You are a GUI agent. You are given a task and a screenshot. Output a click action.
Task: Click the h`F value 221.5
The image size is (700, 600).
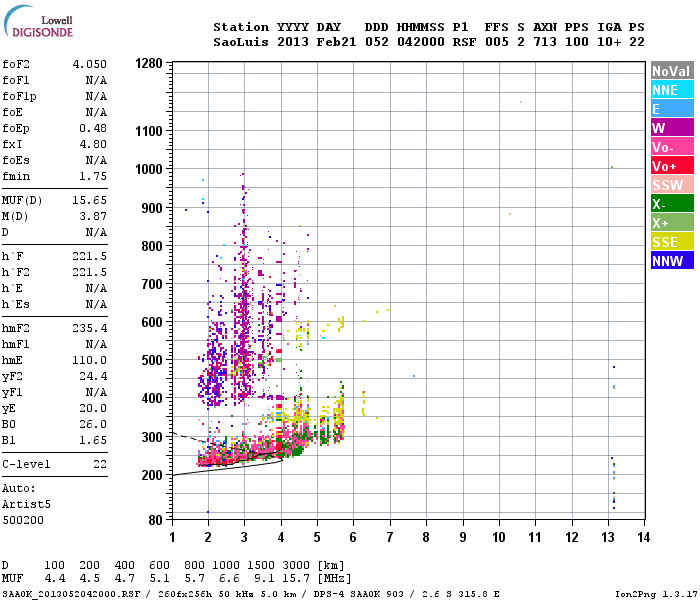click(90, 256)
